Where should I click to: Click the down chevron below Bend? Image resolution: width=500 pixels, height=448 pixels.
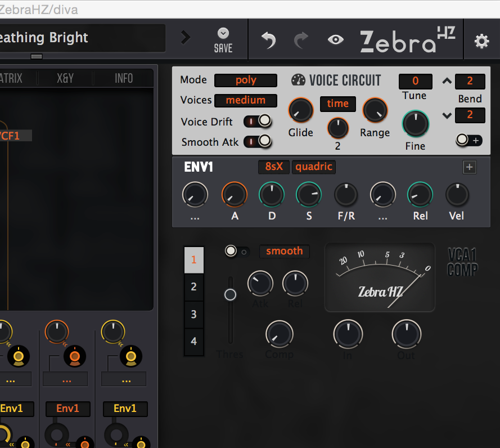point(447,115)
